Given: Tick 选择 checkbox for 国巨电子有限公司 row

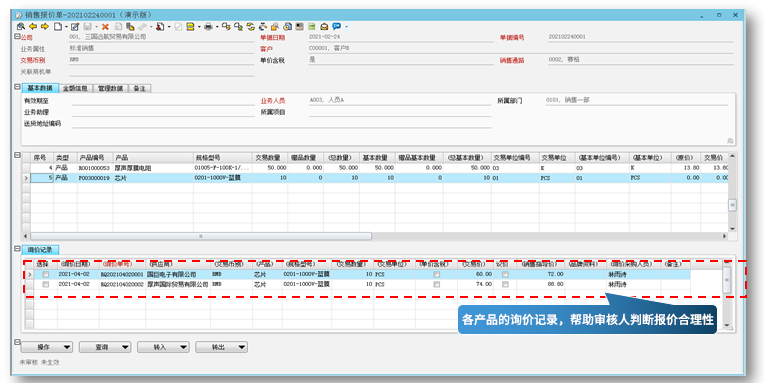Looking at the screenshot, I should click(45, 274).
